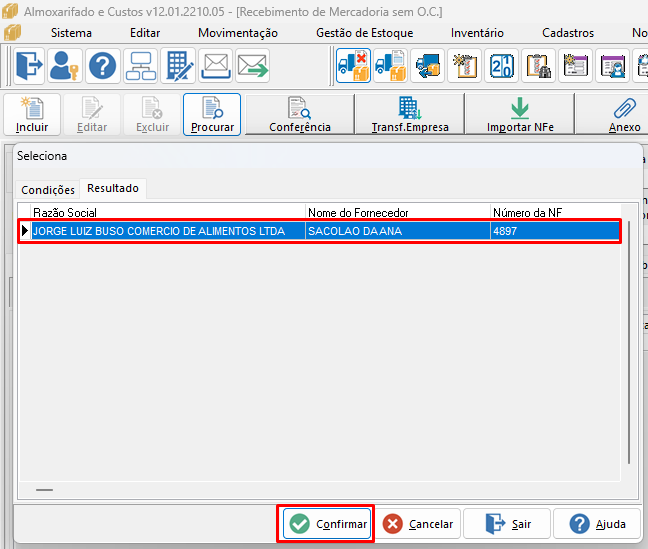Open the Cadastros menu
The height and width of the screenshot is (549, 648).
[568, 33]
